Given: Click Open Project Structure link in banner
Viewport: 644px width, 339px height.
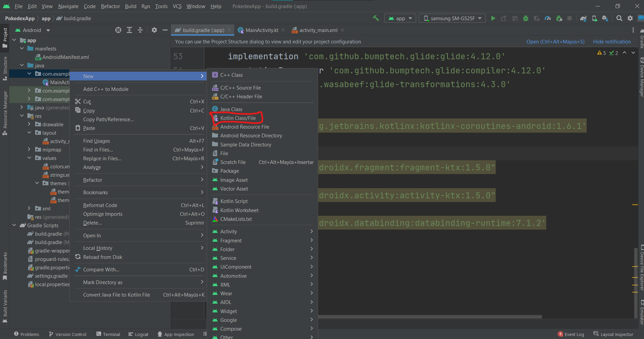Looking at the screenshot, I should (555, 42).
